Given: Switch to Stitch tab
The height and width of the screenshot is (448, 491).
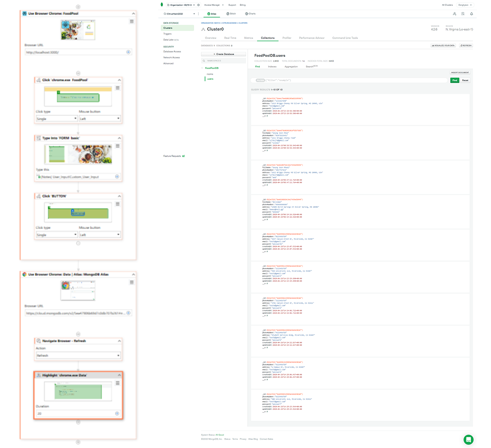Looking at the screenshot, I should coord(231,14).
